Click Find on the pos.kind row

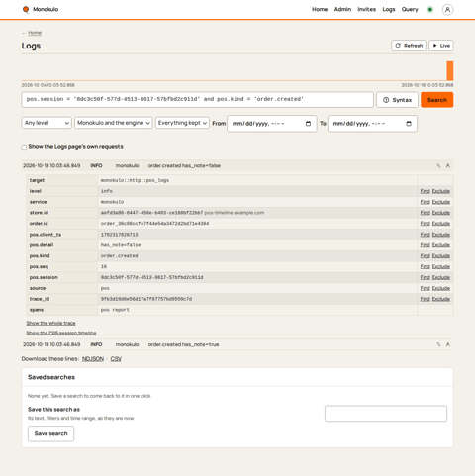(425, 256)
